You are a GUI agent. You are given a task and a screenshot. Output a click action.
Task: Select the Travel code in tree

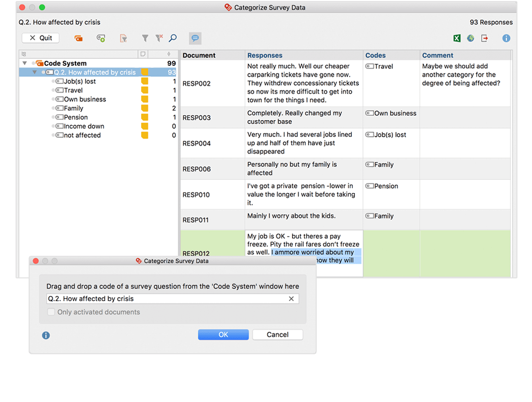pyautogui.click(x=98, y=90)
